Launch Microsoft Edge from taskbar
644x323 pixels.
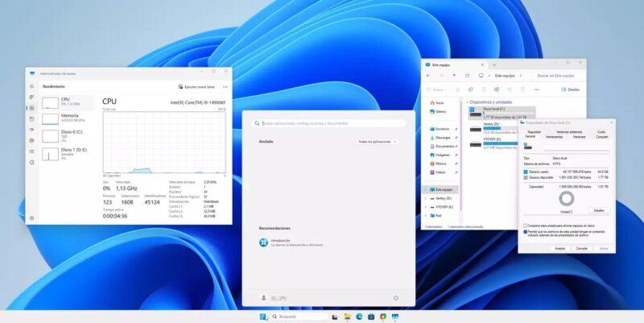(359, 317)
